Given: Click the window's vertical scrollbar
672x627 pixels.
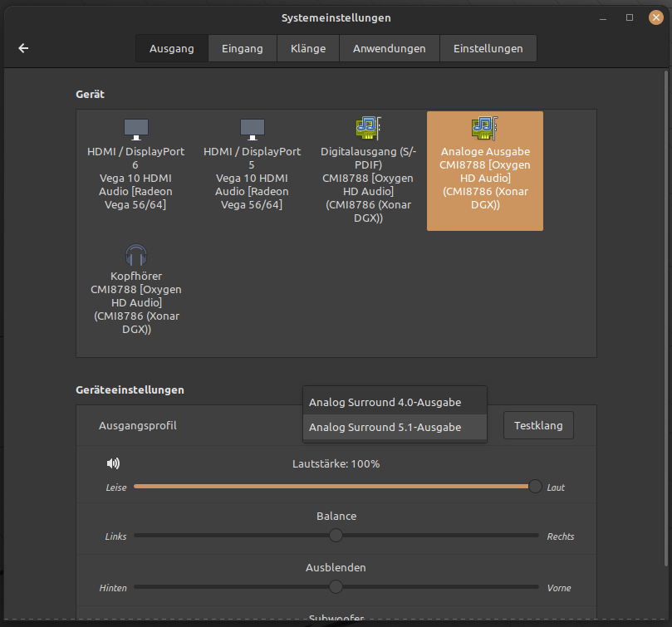Looking at the screenshot, I should coord(666,318).
